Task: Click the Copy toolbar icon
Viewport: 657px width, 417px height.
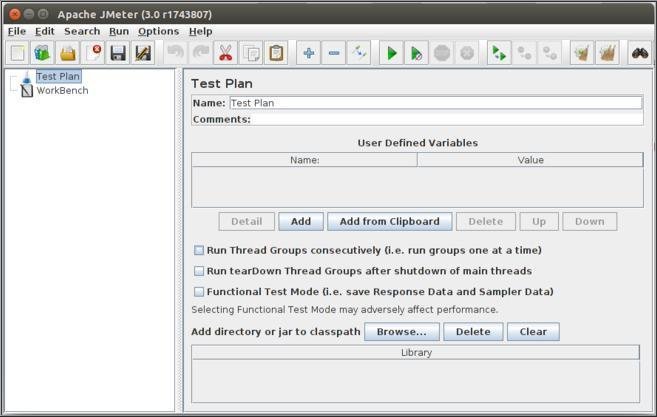Action: click(251, 53)
